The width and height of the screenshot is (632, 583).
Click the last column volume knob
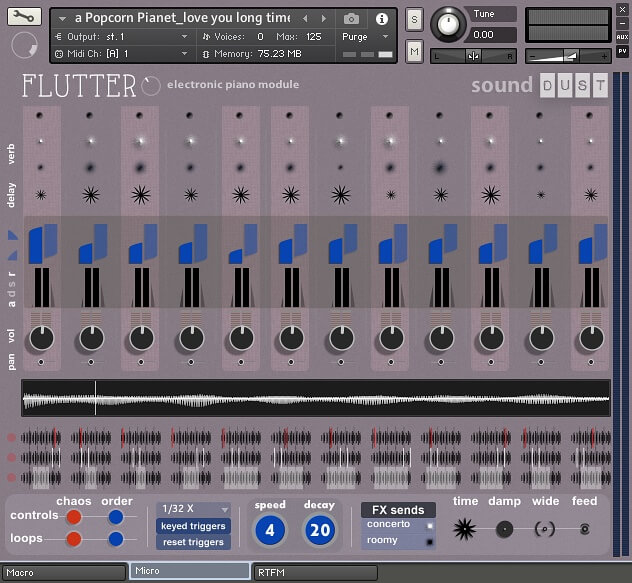pos(591,338)
